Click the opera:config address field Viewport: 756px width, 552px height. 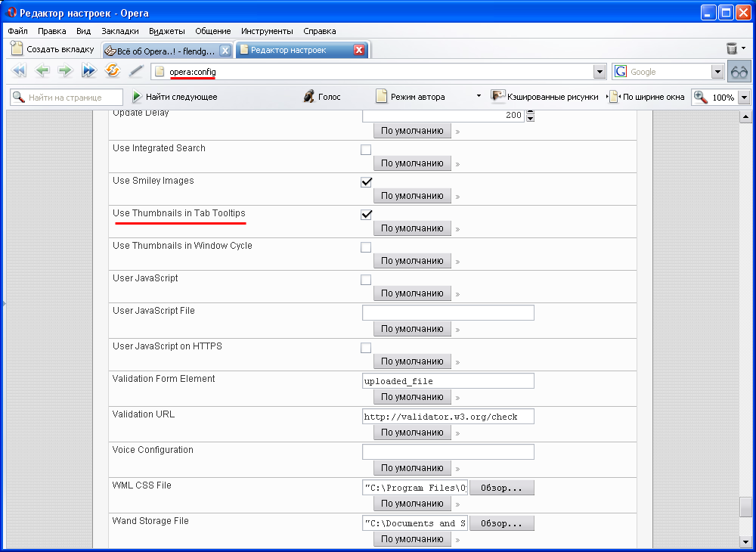click(x=379, y=73)
